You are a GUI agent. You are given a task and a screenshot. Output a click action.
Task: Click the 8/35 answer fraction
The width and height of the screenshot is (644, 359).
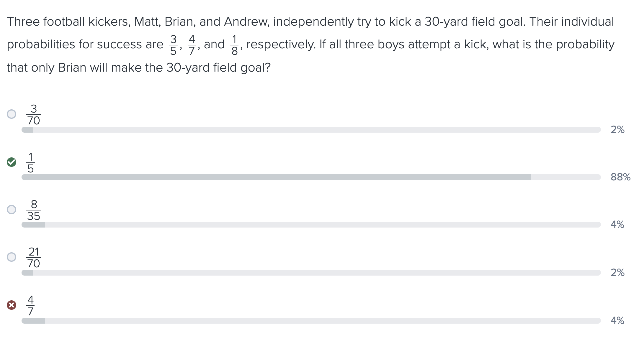pos(34,210)
